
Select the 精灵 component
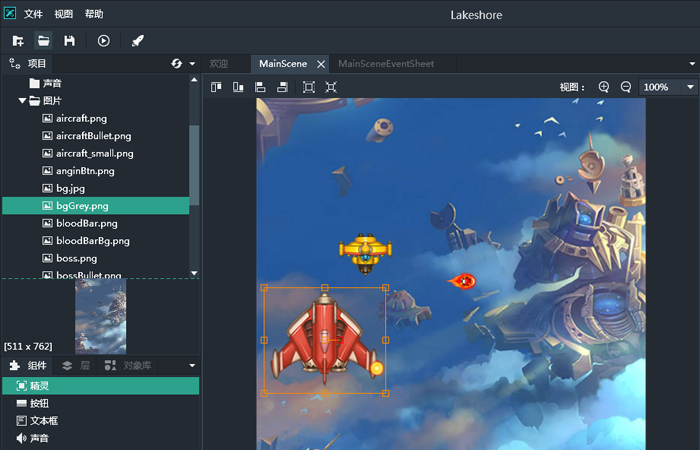click(x=100, y=386)
